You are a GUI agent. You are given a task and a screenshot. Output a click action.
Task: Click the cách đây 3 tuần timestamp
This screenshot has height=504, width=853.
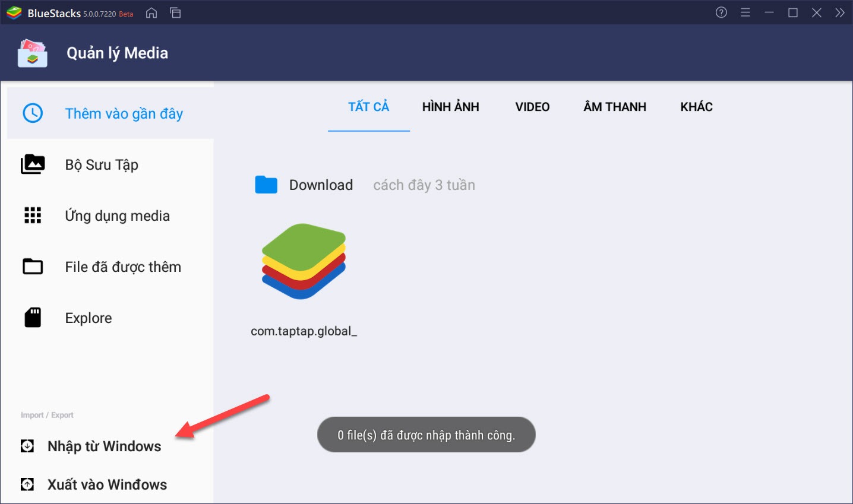(x=424, y=185)
